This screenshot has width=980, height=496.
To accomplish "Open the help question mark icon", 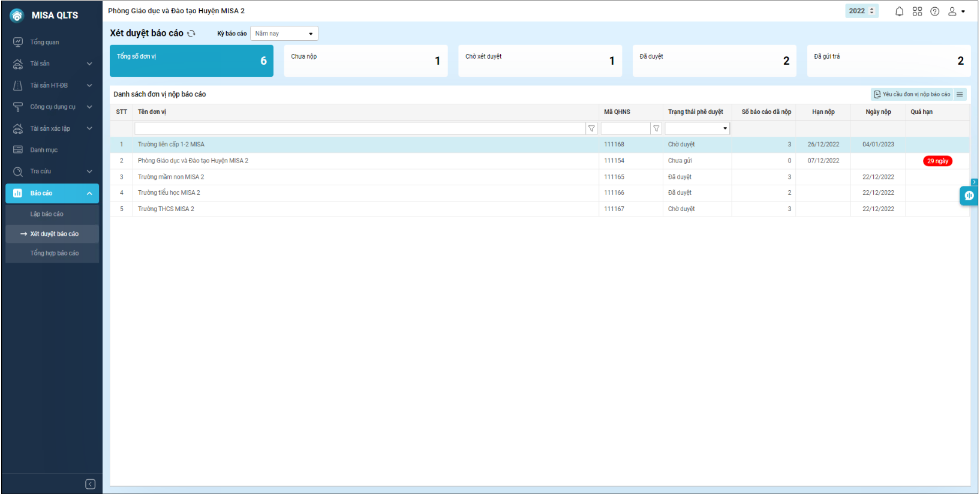I will click(934, 11).
